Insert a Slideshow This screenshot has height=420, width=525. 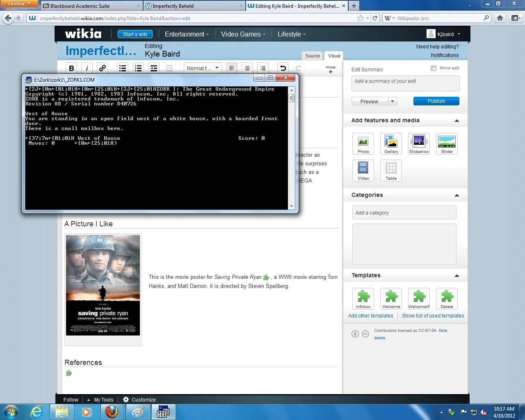tap(419, 144)
